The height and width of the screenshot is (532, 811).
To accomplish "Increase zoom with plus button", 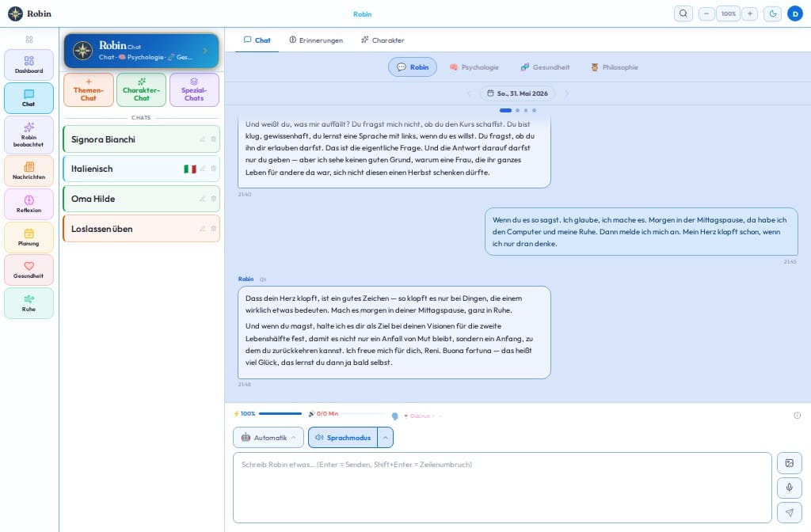I will (x=749, y=13).
